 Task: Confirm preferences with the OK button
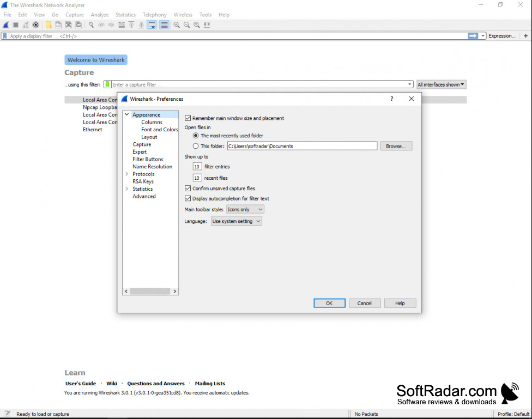(329, 303)
